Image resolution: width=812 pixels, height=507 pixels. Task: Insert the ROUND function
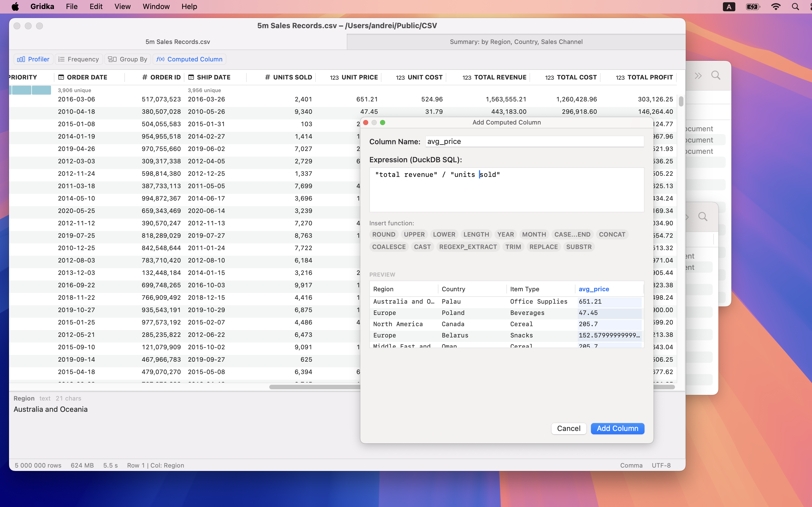pos(383,234)
